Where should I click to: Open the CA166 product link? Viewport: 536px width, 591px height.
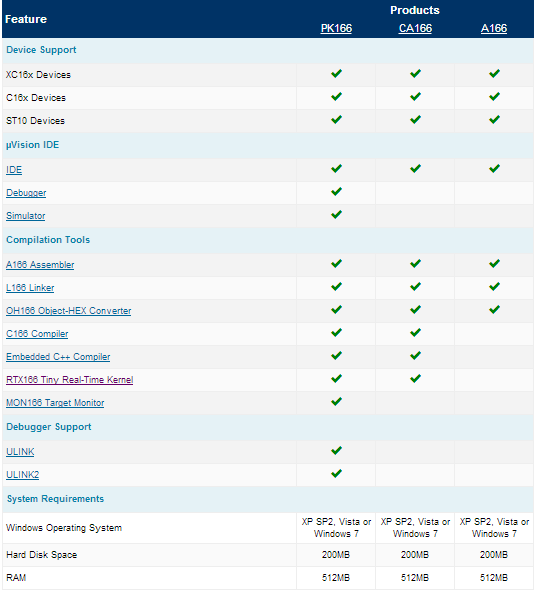click(415, 28)
